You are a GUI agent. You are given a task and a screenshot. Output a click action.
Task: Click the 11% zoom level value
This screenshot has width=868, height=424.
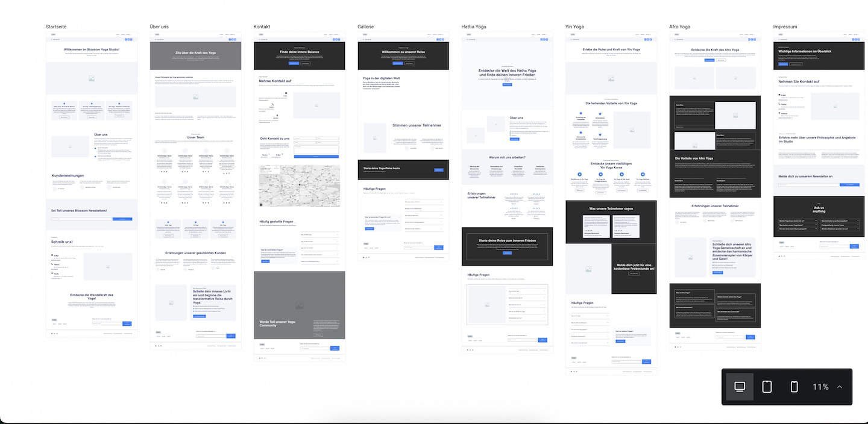[x=820, y=387]
